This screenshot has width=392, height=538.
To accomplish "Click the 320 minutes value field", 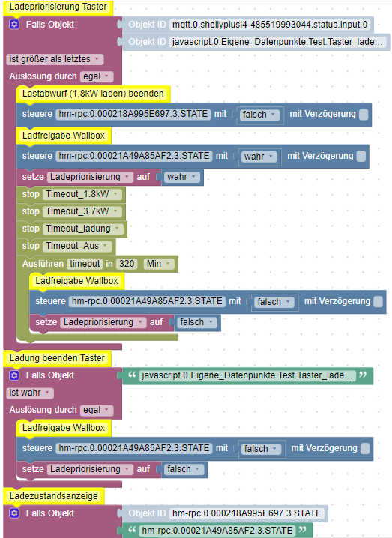I will click(x=127, y=264).
